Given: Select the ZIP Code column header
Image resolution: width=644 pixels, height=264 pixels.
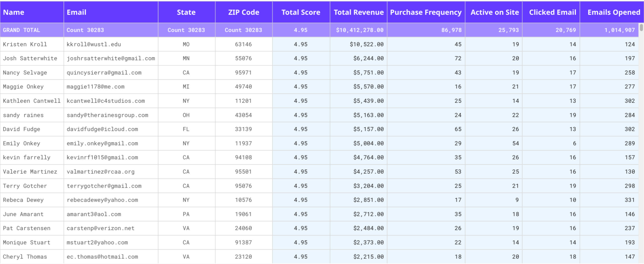Looking at the screenshot, I should (244, 12).
